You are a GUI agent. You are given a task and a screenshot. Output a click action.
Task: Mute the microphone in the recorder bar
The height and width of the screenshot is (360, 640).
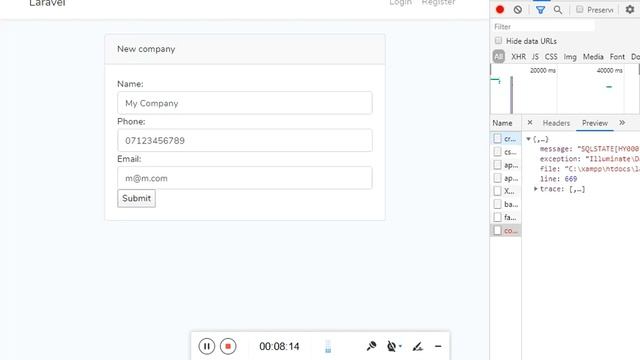click(371, 346)
